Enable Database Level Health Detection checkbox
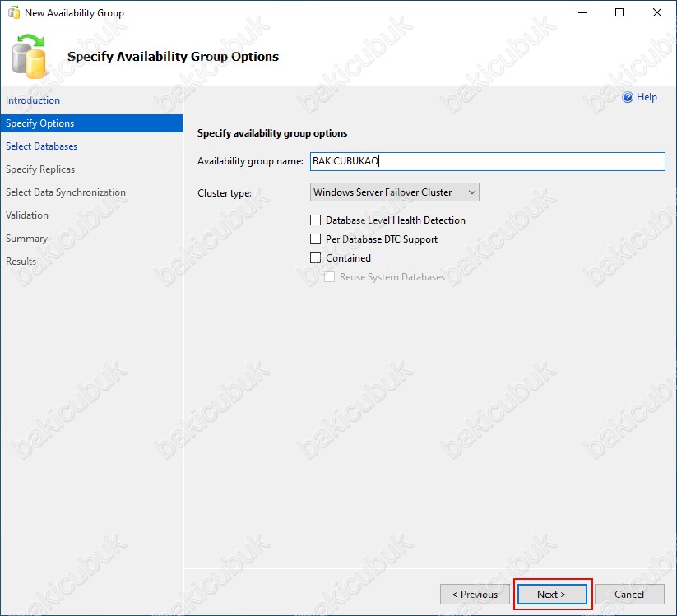This screenshot has width=677, height=616. pos(316,220)
